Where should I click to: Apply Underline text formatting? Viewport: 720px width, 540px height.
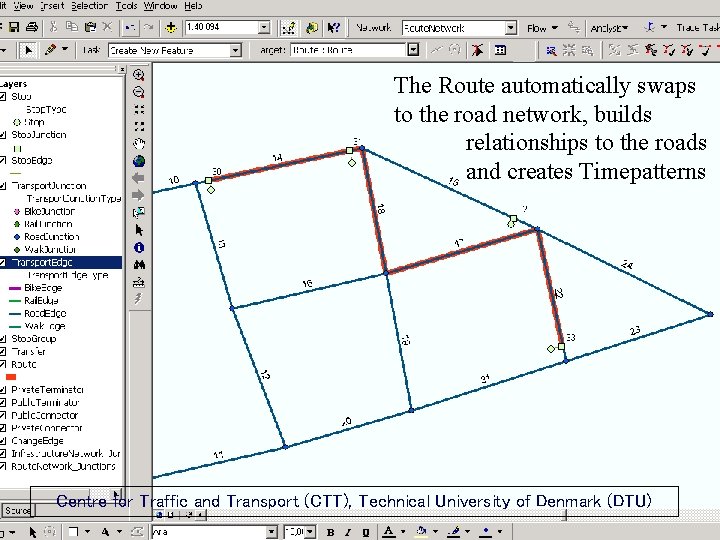366,532
